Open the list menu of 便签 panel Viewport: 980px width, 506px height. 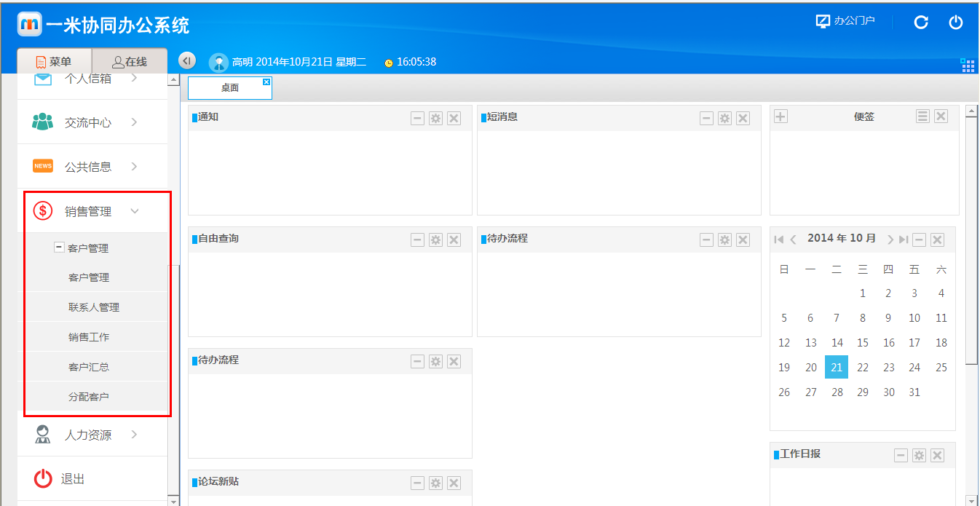[922, 116]
